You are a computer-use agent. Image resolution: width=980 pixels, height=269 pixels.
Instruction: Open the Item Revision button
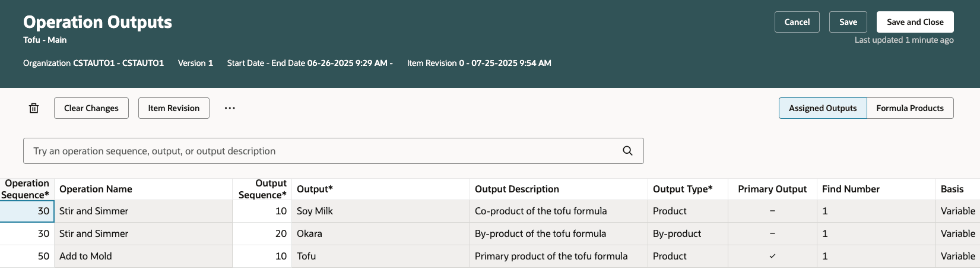pos(173,108)
